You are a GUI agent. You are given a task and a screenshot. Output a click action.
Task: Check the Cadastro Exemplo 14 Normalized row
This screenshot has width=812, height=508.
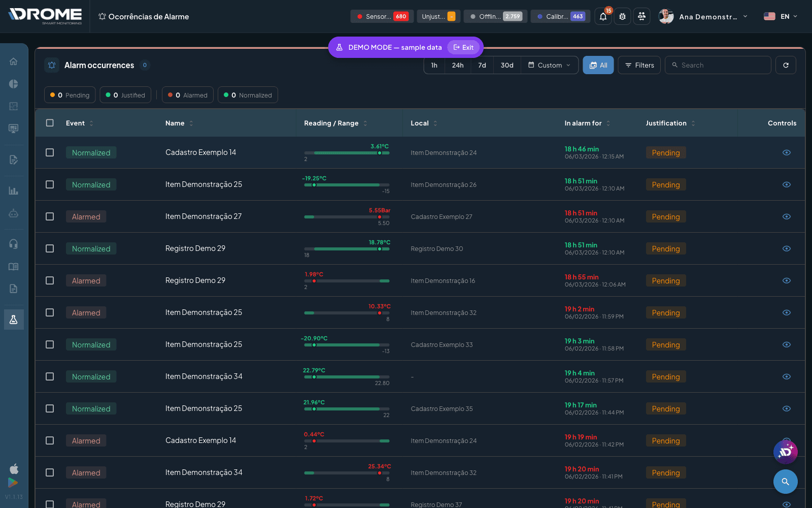point(50,152)
